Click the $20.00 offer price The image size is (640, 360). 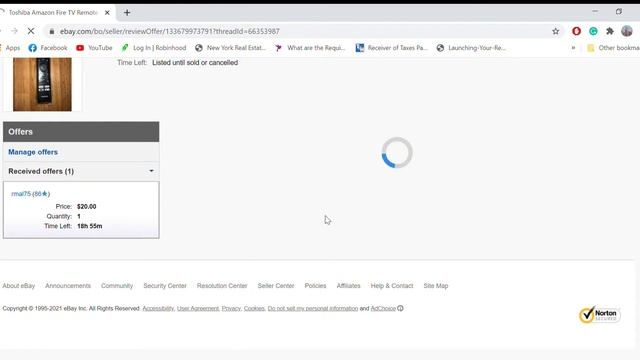pos(87,207)
